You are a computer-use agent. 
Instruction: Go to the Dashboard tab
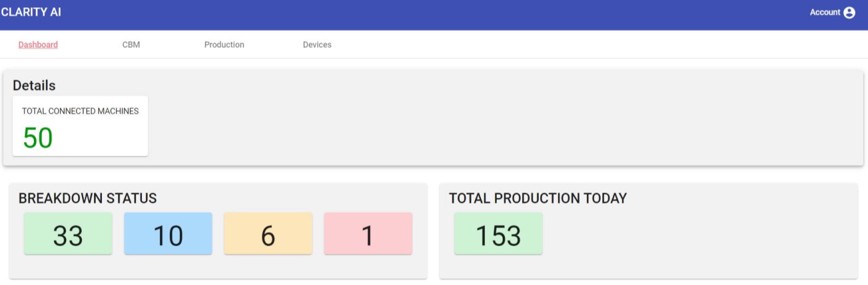tap(38, 44)
